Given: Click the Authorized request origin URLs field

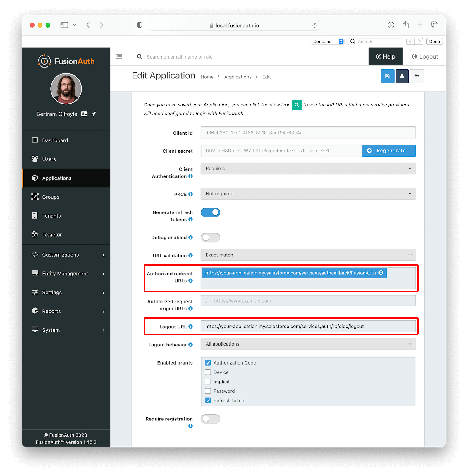Looking at the screenshot, I should tap(308, 300).
